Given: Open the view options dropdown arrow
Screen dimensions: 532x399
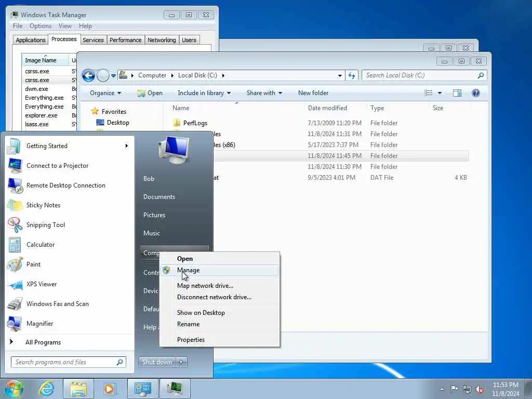Looking at the screenshot, I should pyautogui.click(x=440, y=93).
